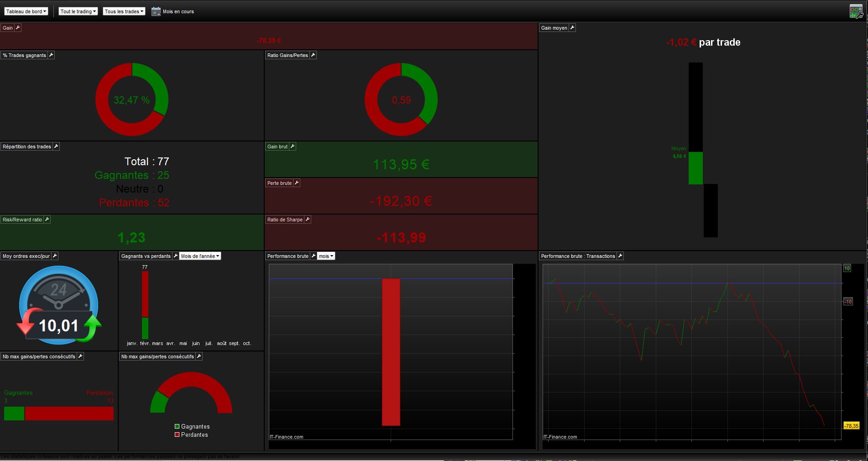Click the red Perdantes legend swatch

tap(177, 435)
